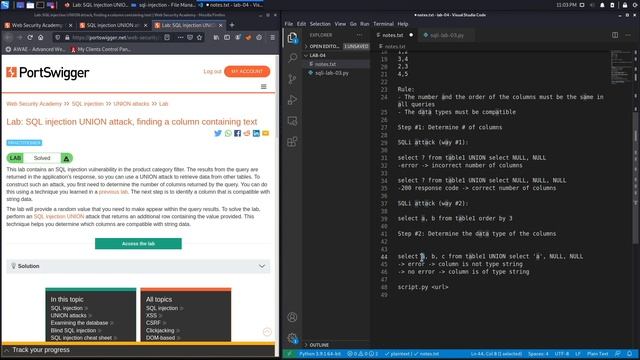
Task: Open Firefox hamburger menu
Action: (x=272, y=37)
